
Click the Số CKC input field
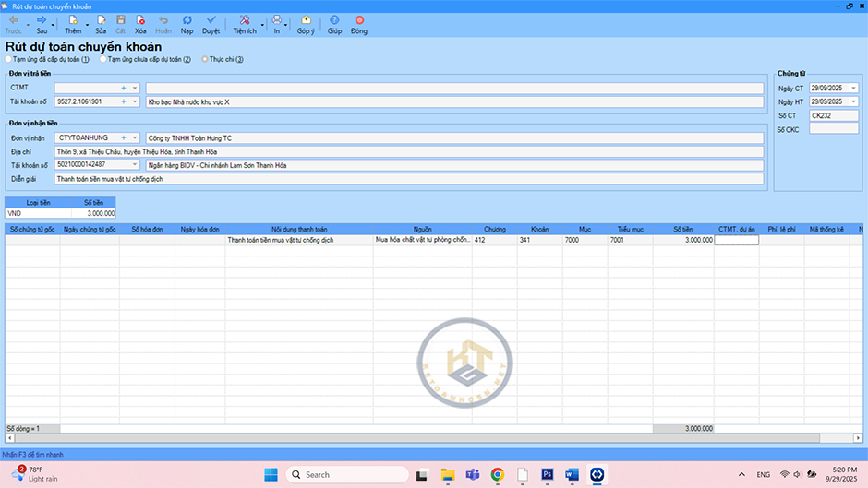tap(833, 129)
